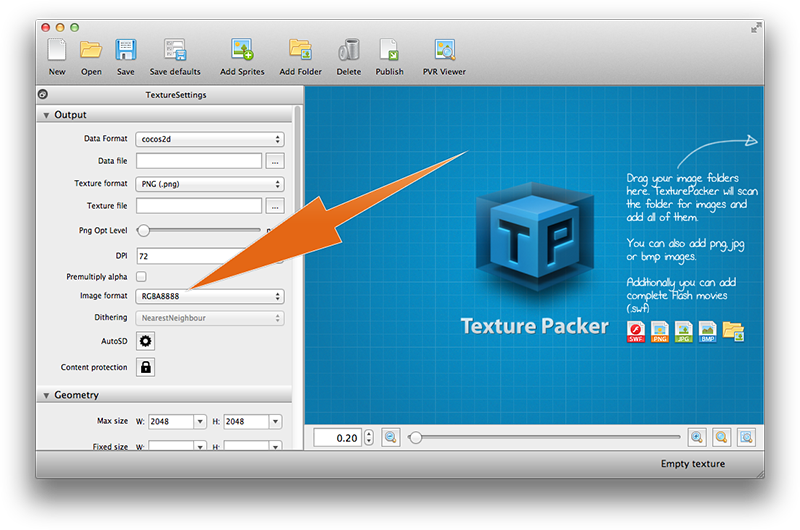Click the Add Sprites icon

[242, 50]
